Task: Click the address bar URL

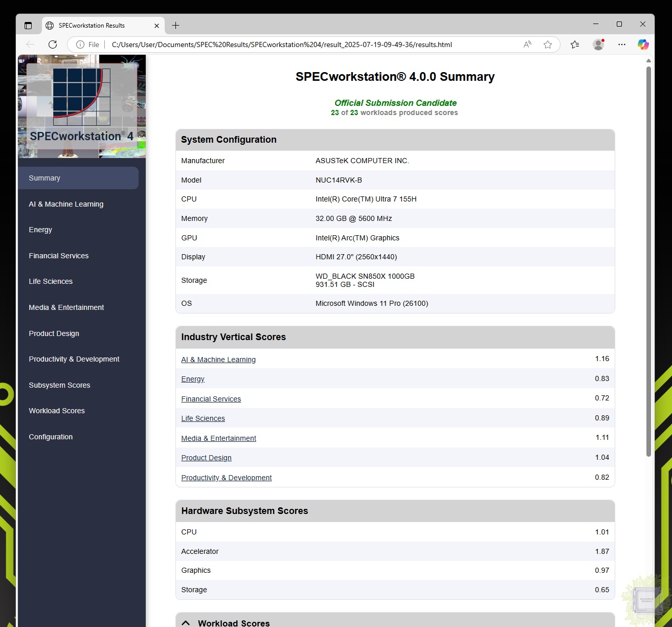Action: [282, 44]
